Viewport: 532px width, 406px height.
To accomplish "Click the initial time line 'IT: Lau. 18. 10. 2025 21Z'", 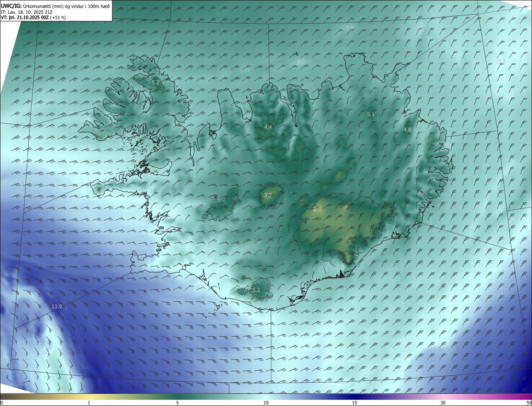I will point(27,12).
